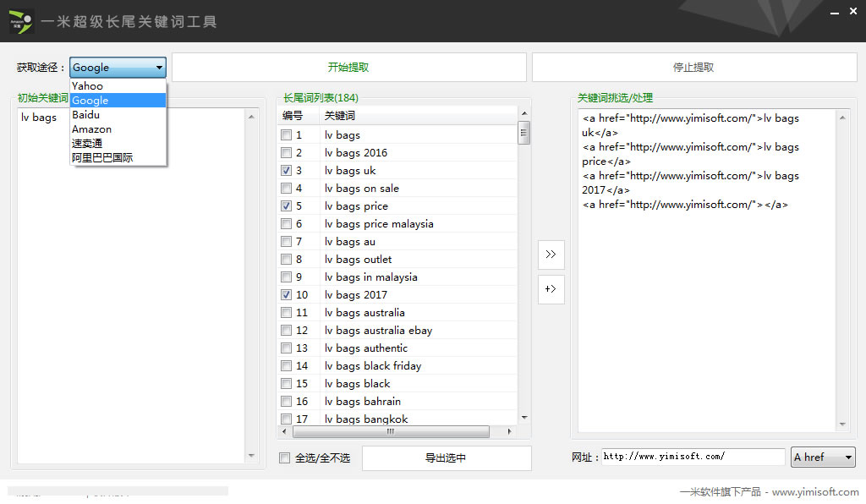The height and width of the screenshot is (504, 866).
Task: Click the app logo icon in title bar
Action: click(21, 21)
